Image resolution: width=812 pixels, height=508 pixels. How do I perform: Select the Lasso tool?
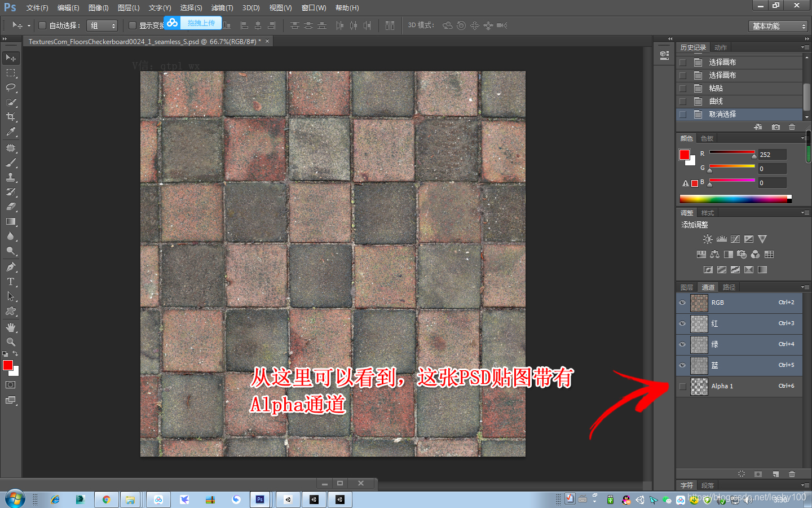click(11, 87)
